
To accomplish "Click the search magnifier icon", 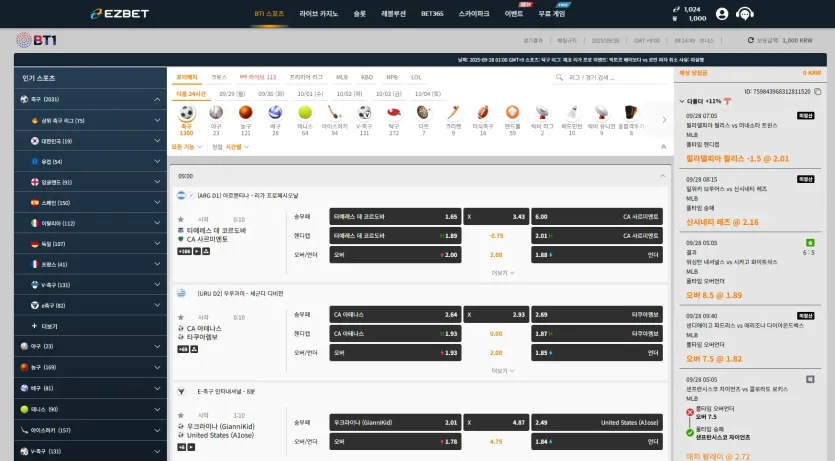I will point(559,77).
